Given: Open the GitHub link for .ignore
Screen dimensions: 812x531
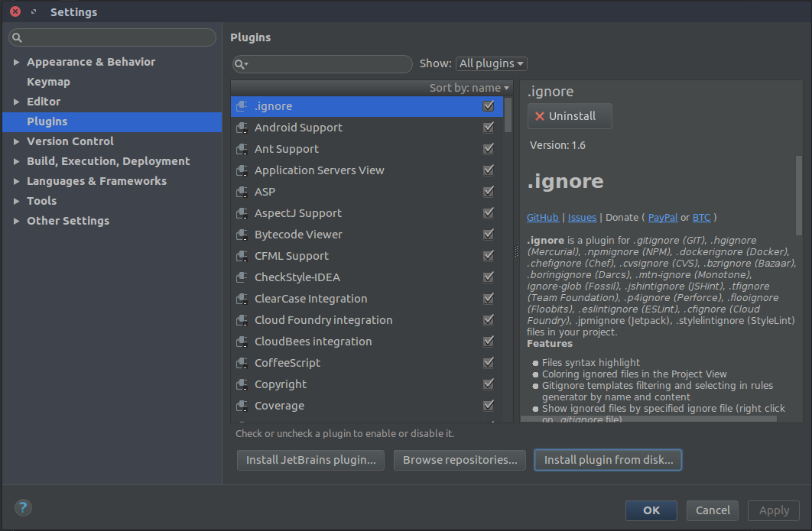Looking at the screenshot, I should 543,218.
